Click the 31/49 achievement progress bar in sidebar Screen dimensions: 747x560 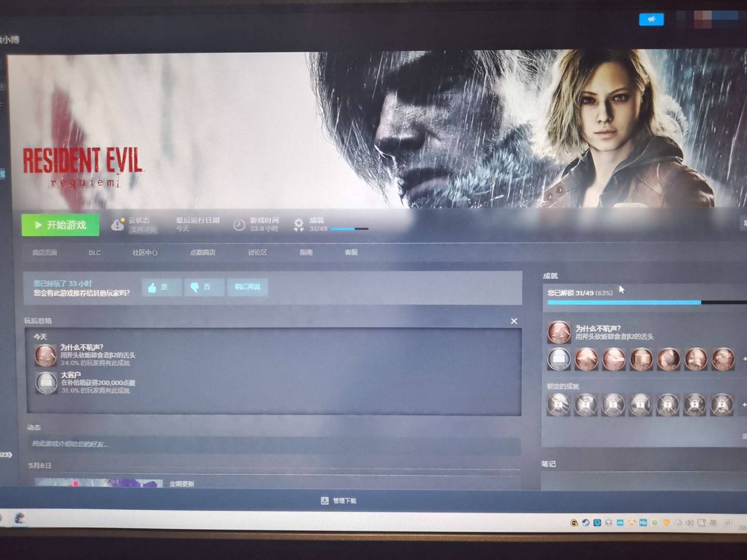(x=647, y=302)
